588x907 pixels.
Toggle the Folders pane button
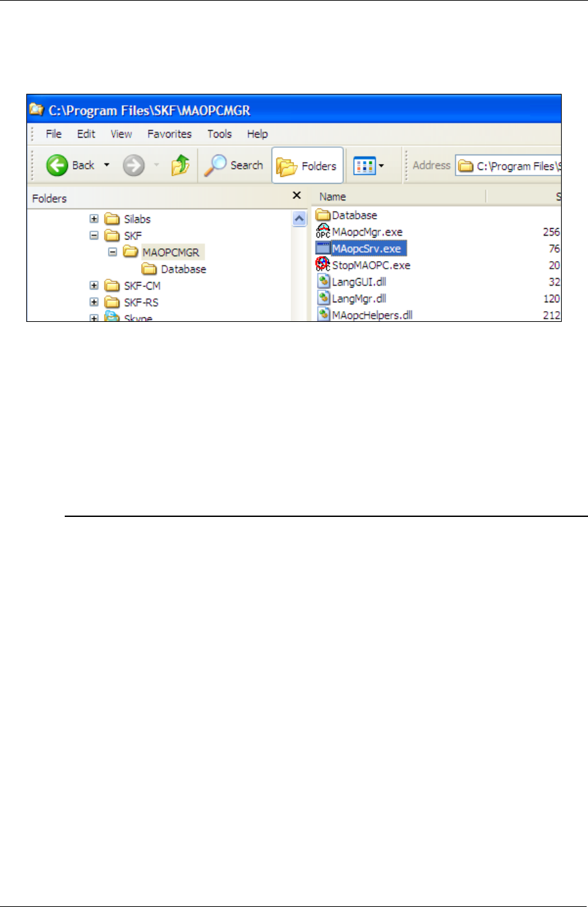tap(307, 165)
